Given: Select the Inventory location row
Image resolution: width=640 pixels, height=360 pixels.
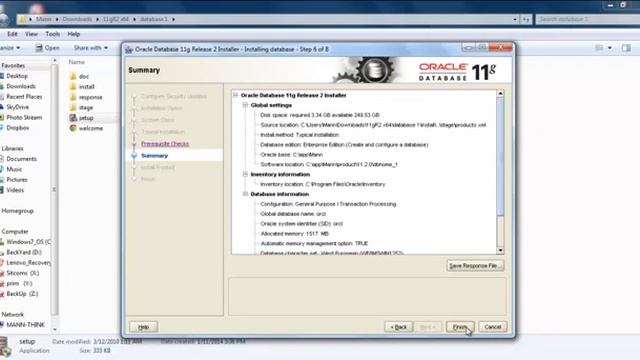Looking at the screenshot, I should click(x=322, y=184).
